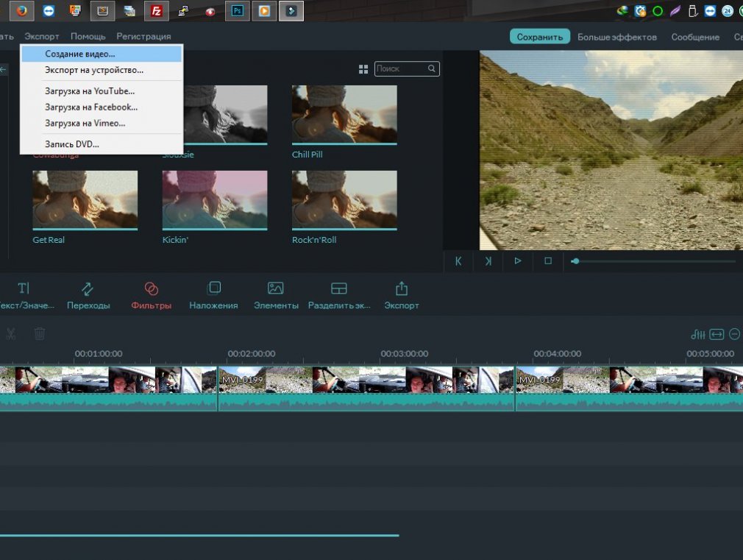This screenshot has height=560, width=743.
Task: Select the Chill Pill filter thumbnail
Action: pos(344,114)
